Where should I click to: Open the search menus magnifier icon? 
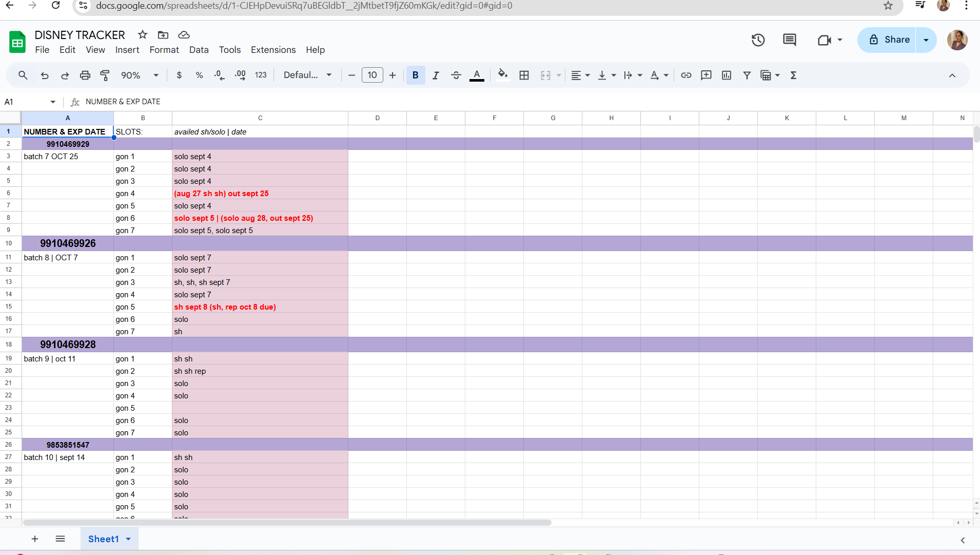[23, 75]
